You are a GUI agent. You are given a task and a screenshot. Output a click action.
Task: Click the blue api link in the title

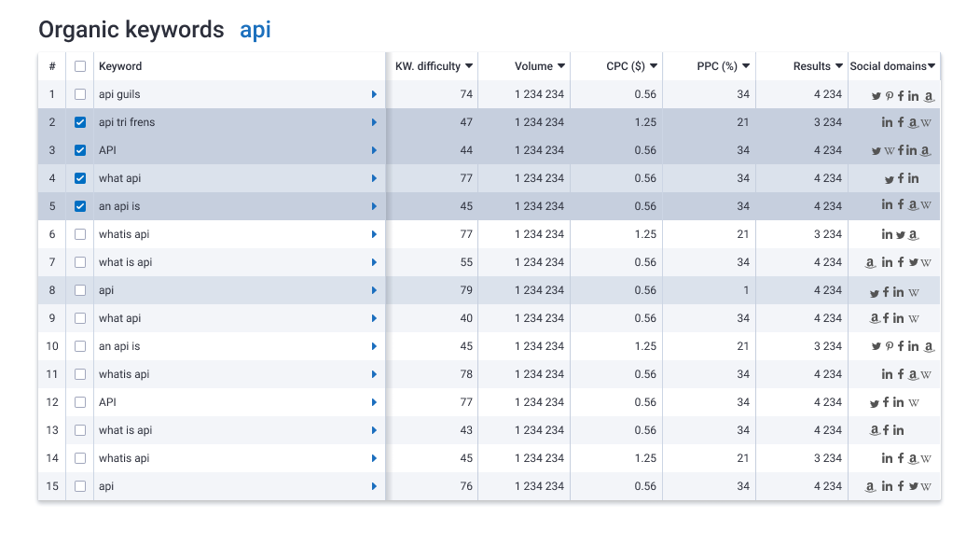click(255, 30)
